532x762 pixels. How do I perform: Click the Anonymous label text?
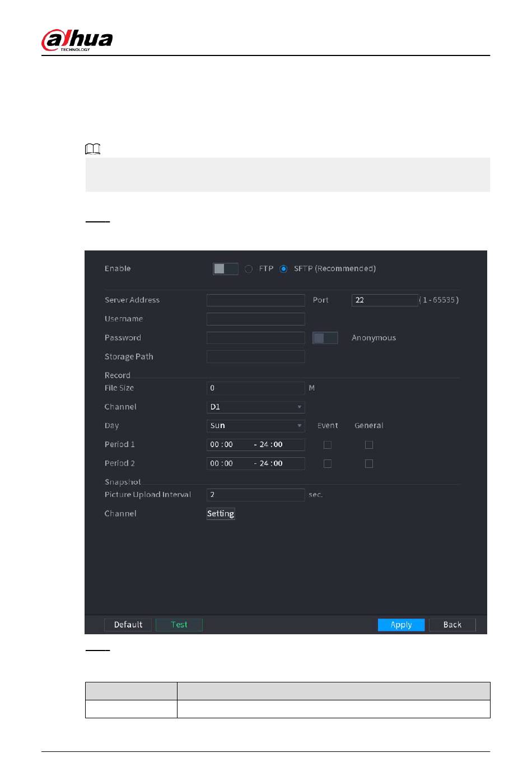click(x=374, y=338)
